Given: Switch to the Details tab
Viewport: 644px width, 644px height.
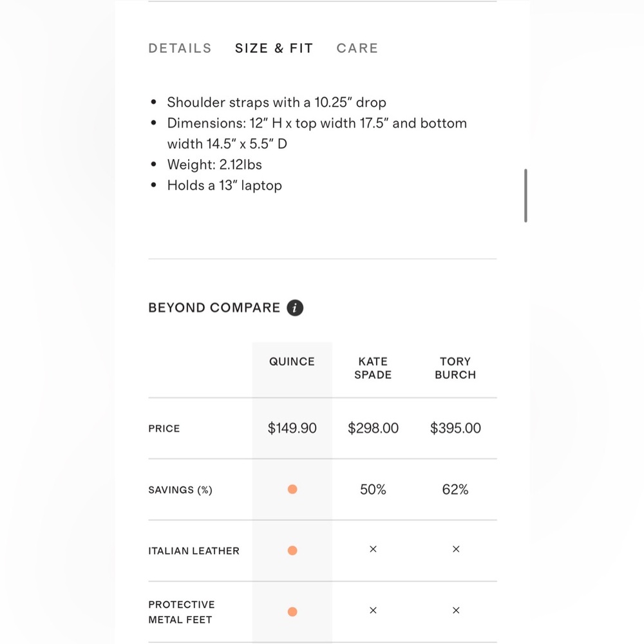Looking at the screenshot, I should pos(180,48).
